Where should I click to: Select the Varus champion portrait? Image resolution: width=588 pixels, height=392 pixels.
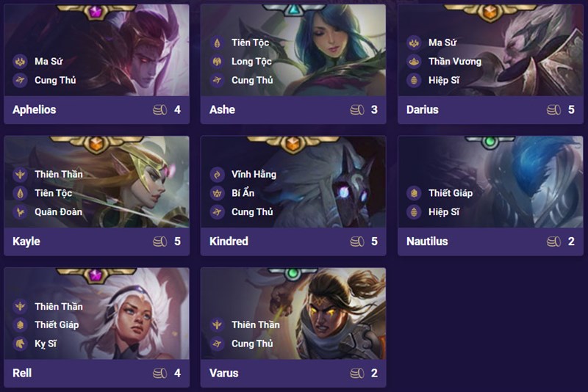point(293,313)
